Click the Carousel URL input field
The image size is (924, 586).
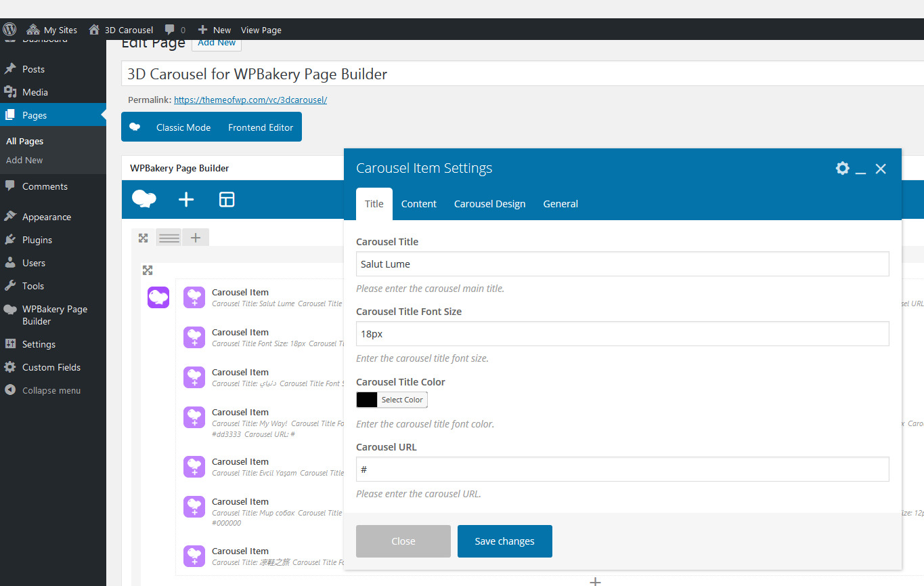pos(622,469)
